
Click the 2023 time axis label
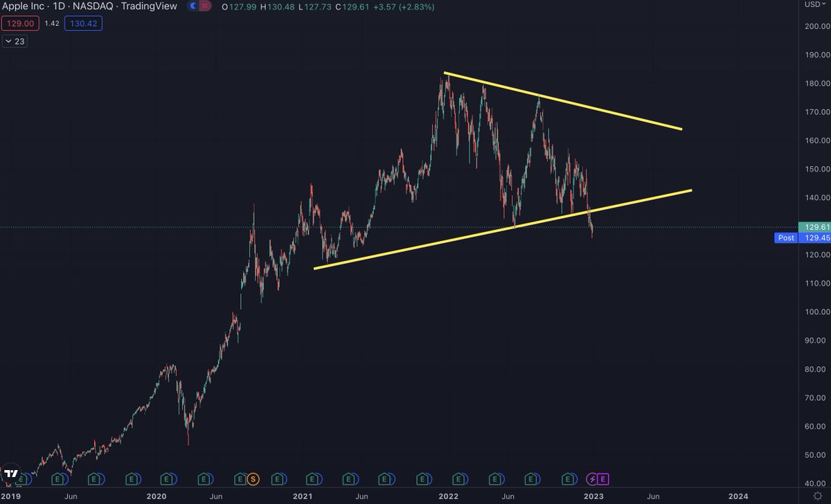tap(593, 496)
